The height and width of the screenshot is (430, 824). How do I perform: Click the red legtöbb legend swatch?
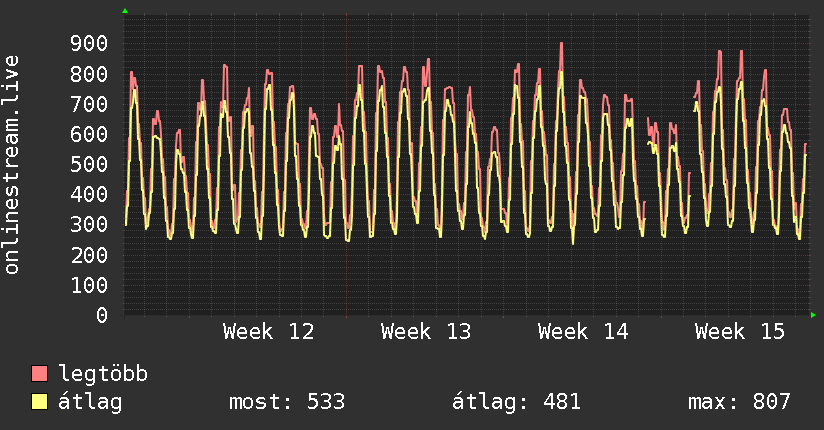pos(39,373)
